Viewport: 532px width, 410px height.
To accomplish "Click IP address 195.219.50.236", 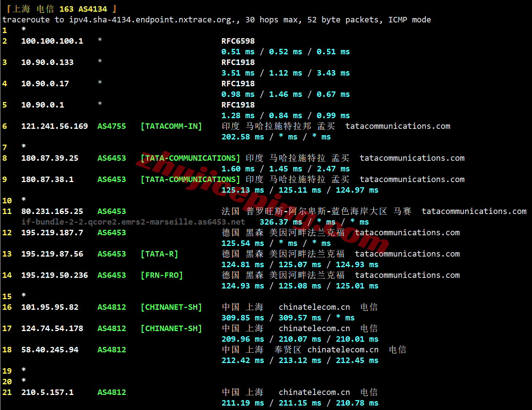I will click(55, 275).
